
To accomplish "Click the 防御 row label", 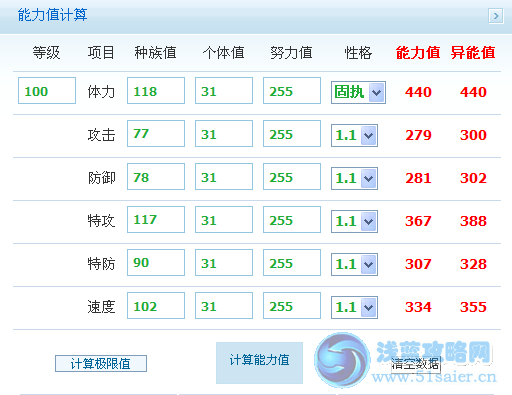I will 102,178.
